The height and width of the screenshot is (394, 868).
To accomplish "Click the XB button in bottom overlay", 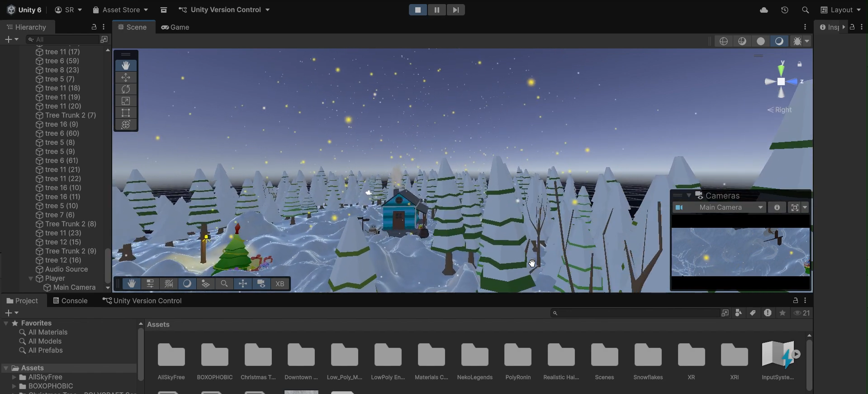I will tap(280, 283).
